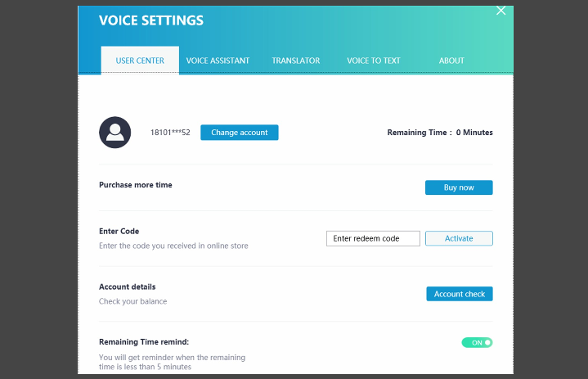Click Buy now to purchase time

pos(459,187)
